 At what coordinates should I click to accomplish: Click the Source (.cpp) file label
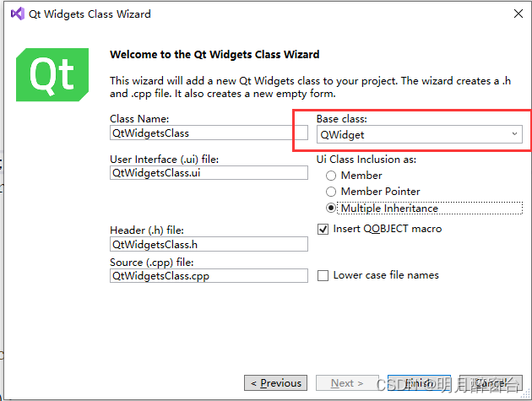[152, 263]
